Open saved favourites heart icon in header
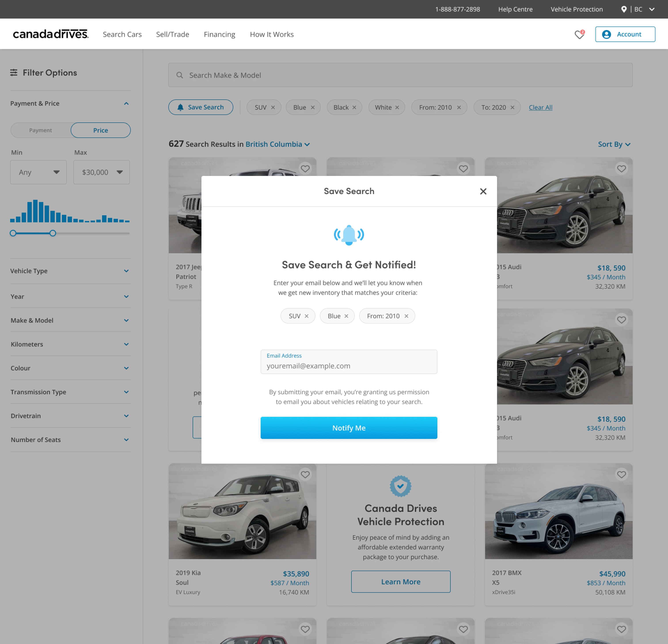This screenshot has width=668, height=644. click(579, 34)
